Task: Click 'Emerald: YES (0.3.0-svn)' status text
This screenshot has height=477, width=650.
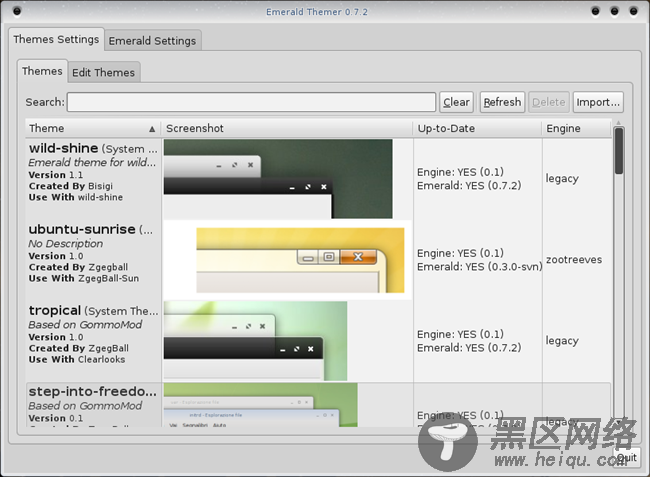Action: pyautogui.click(x=479, y=267)
